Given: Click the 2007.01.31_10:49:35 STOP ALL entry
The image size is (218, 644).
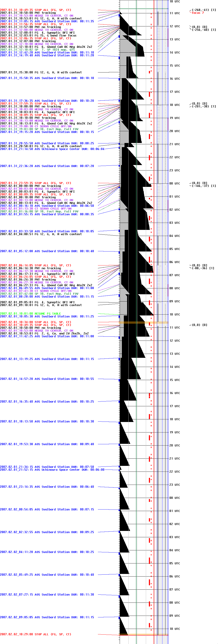Looking at the screenshot, I should click(36, 10).
